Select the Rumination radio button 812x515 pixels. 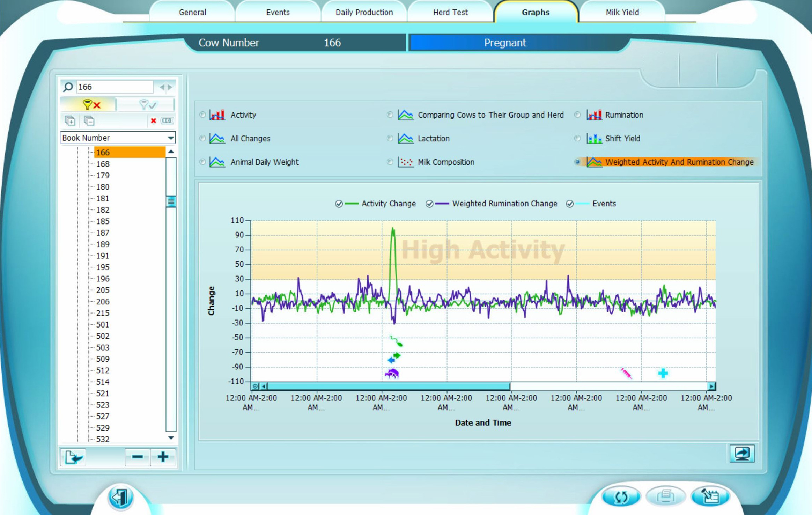pos(578,115)
